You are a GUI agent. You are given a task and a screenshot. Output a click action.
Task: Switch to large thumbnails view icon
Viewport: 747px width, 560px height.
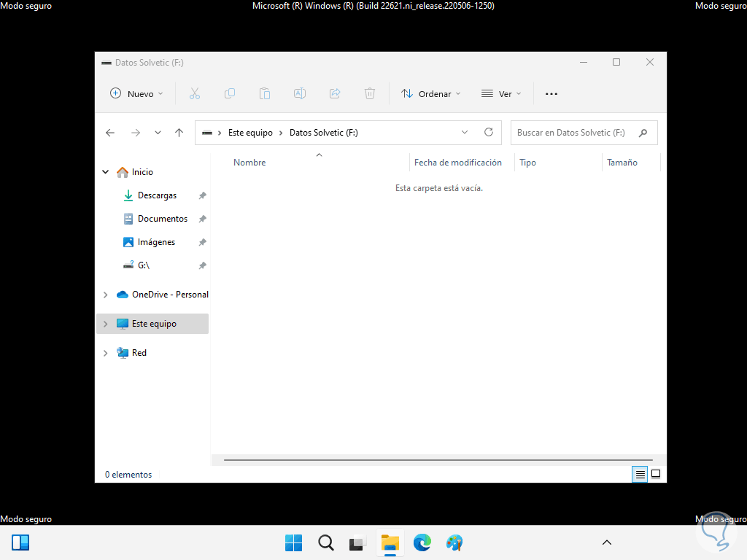656,474
